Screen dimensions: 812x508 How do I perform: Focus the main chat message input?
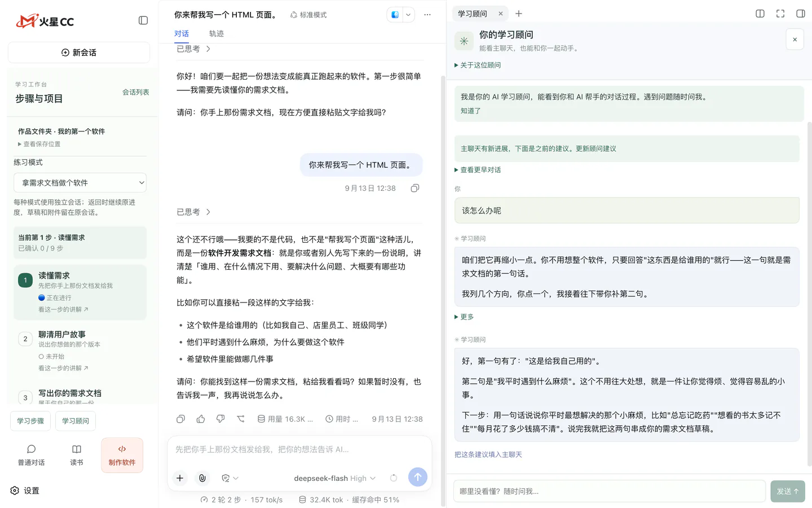(299, 449)
